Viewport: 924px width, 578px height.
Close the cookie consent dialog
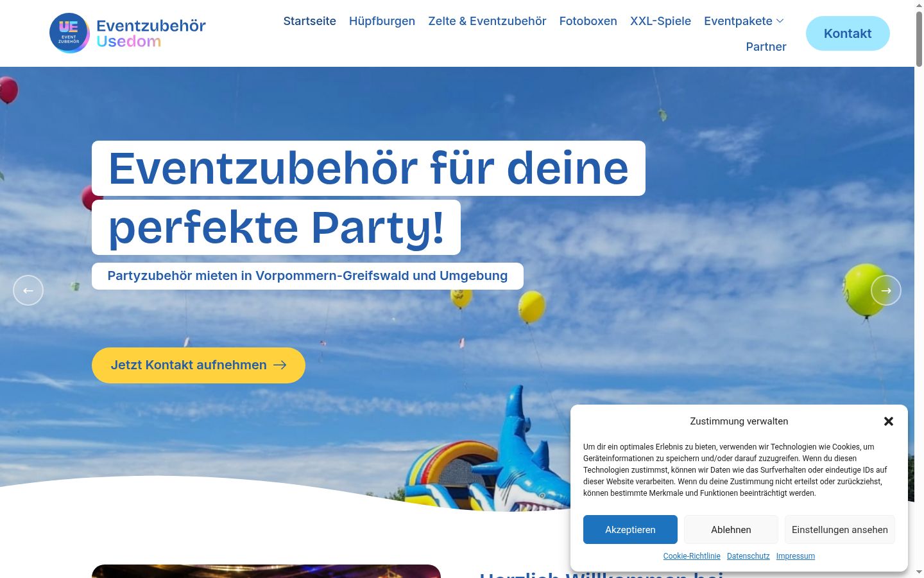coord(889,421)
